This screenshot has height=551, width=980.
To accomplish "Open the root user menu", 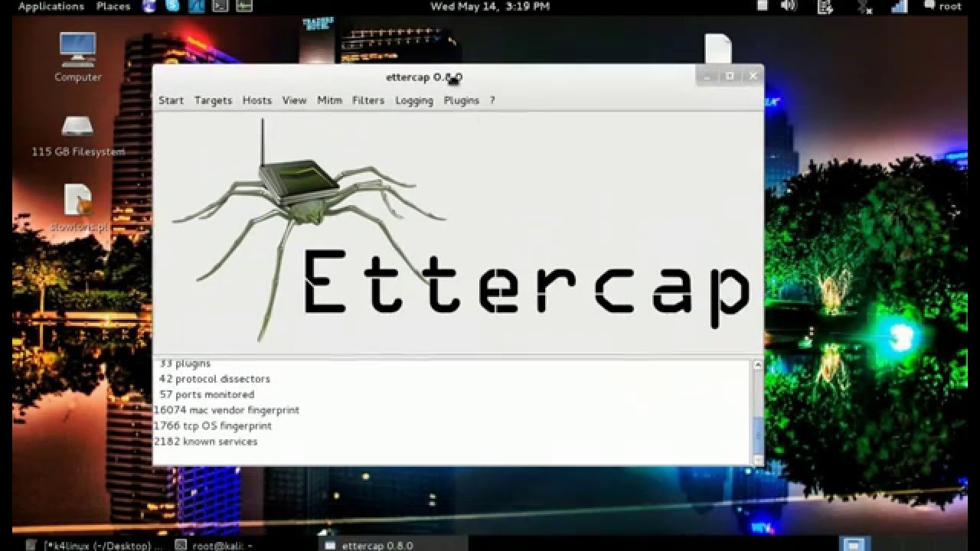I will pyautogui.click(x=943, y=6).
